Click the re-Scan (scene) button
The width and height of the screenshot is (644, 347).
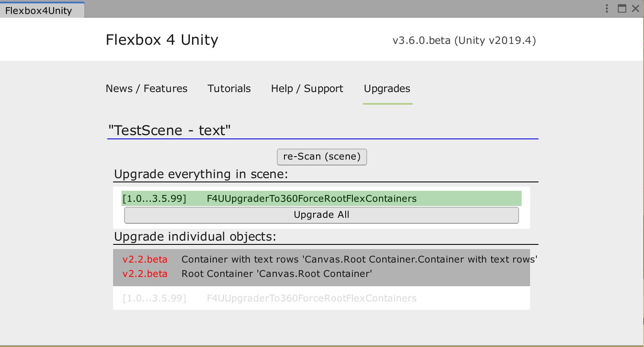[x=322, y=157]
